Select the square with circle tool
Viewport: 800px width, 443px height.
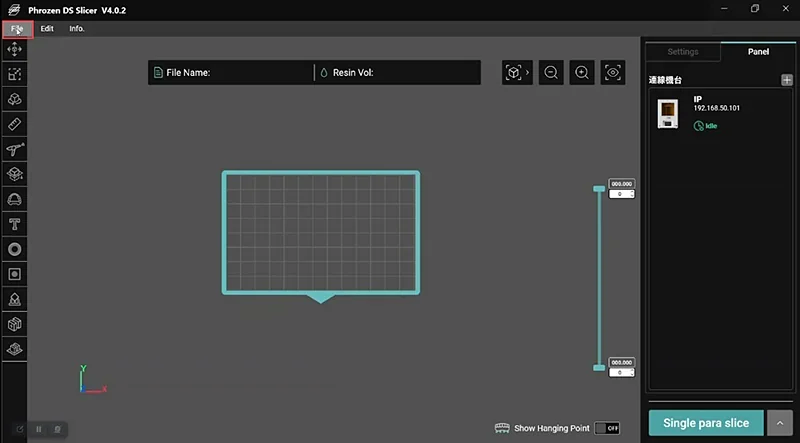pos(14,275)
